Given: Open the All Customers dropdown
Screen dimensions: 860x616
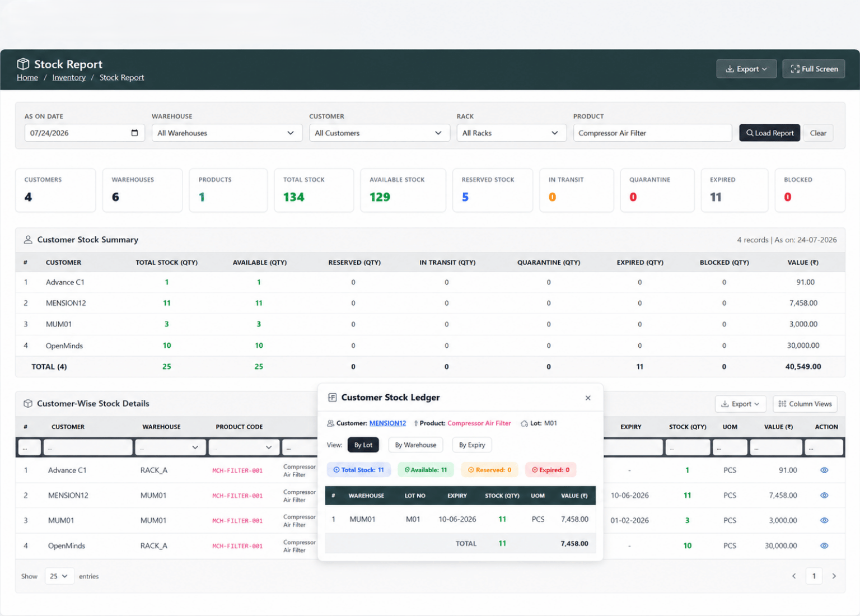Looking at the screenshot, I should [x=379, y=133].
